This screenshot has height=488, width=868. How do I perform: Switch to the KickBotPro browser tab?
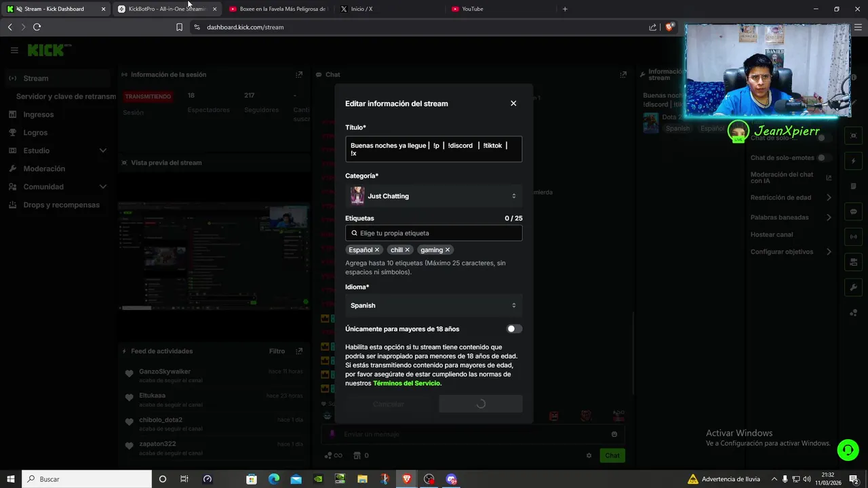point(167,9)
